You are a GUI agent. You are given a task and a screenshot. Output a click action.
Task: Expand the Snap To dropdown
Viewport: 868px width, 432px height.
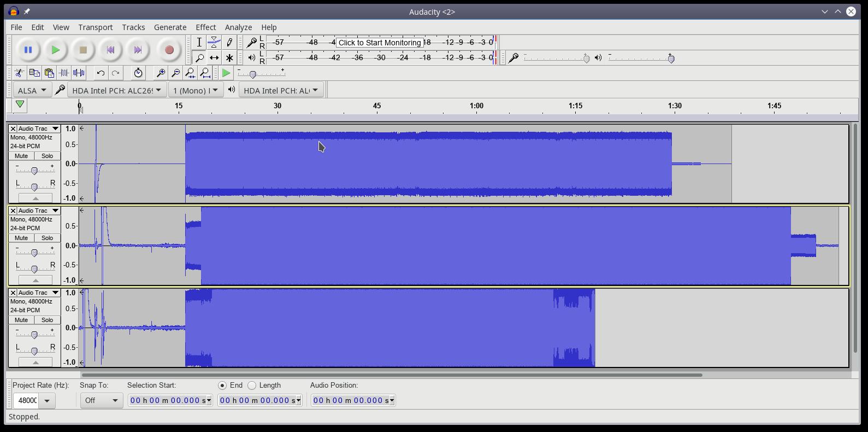pos(101,400)
